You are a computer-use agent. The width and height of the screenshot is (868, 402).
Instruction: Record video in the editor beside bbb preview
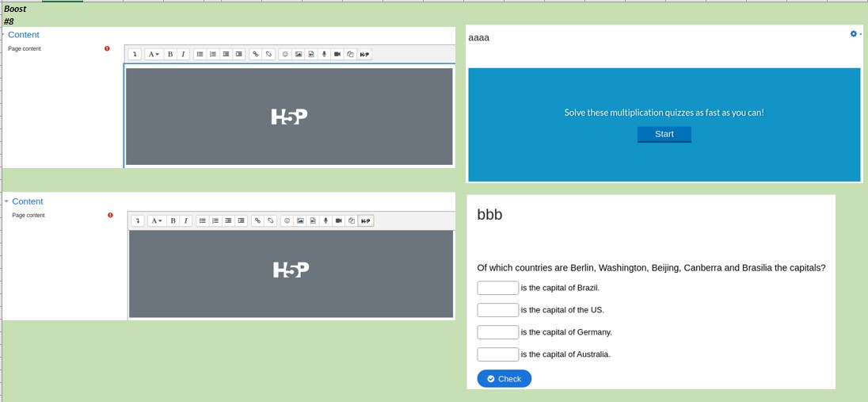(x=339, y=220)
